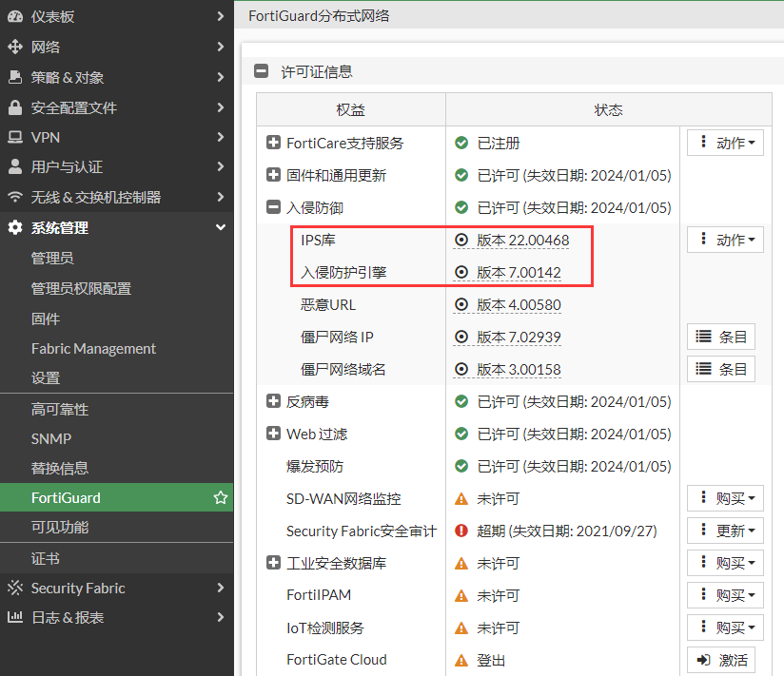Collapse the 许可证信息 section
784x676 pixels.
(x=260, y=71)
